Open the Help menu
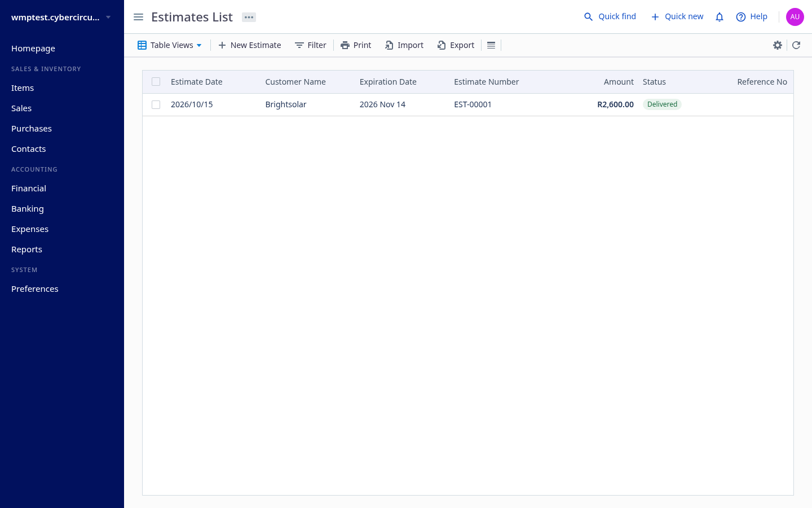The height and width of the screenshot is (508, 812). pos(752,17)
